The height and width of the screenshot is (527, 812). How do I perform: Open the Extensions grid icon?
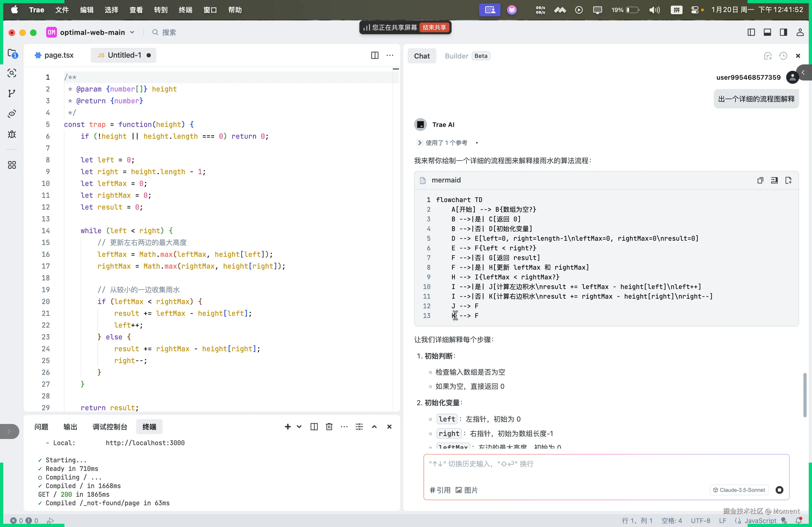coord(12,165)
